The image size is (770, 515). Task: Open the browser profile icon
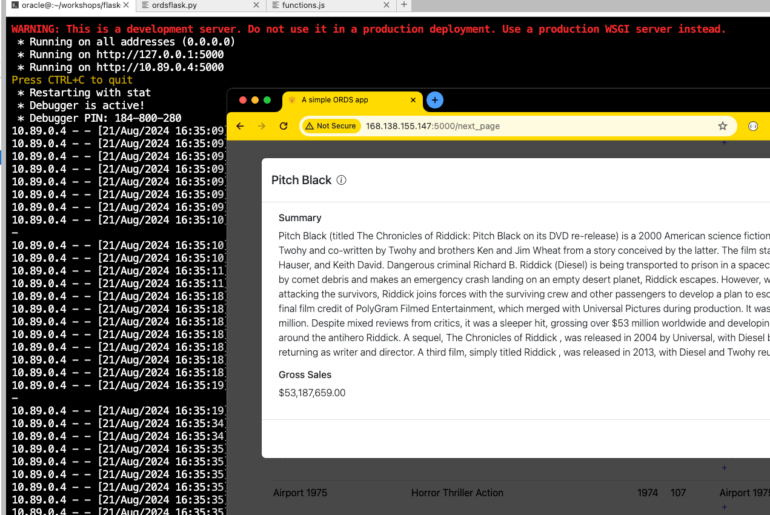click(x=753, y=126)
